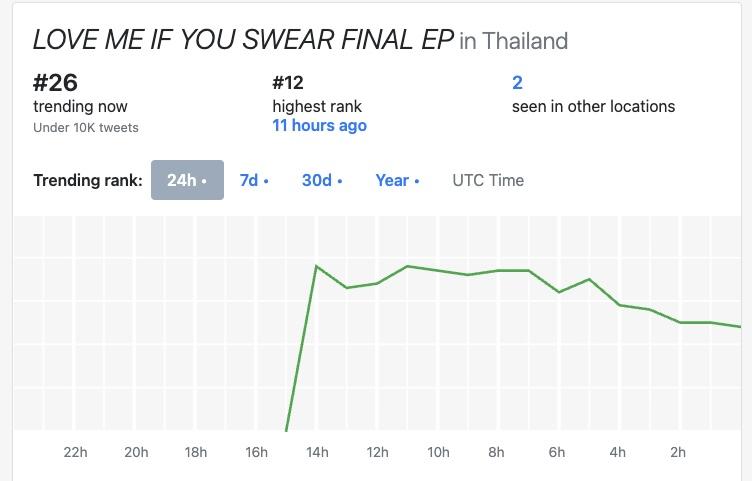The width and height of the screenshot is (752, 481).
Task: Select the 24h trending rank tab
Action: 187,180
